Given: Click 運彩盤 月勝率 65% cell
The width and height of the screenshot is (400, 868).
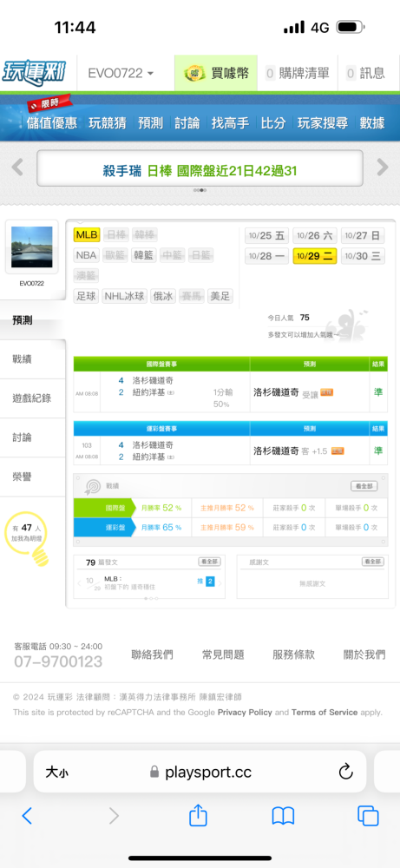Looking at the screenshot, I should point(161,528).
